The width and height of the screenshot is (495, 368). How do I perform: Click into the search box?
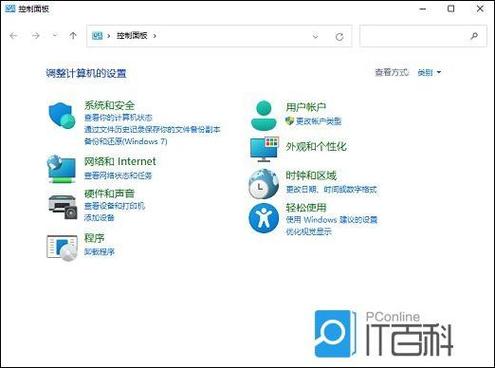tap(423, 36)
